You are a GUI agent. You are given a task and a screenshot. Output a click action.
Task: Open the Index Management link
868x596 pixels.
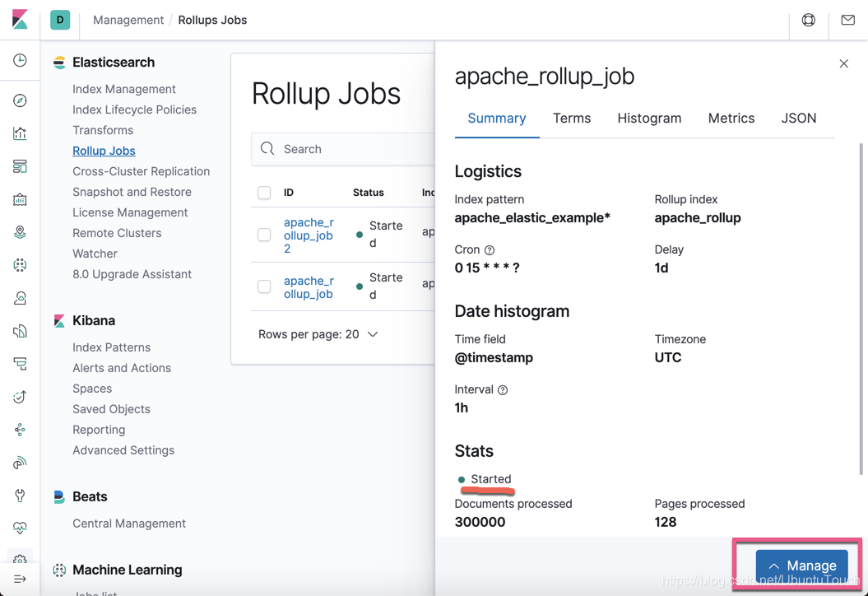[x=123, y=89]
